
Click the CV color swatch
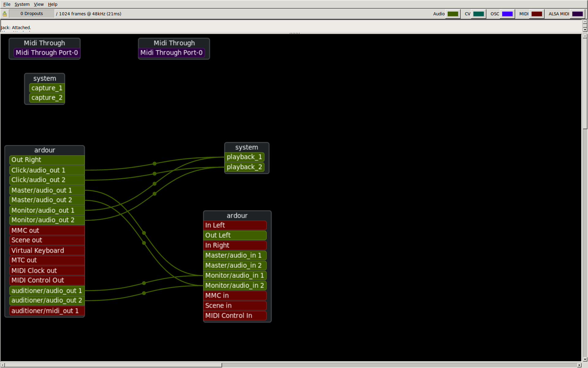(478, 14)
